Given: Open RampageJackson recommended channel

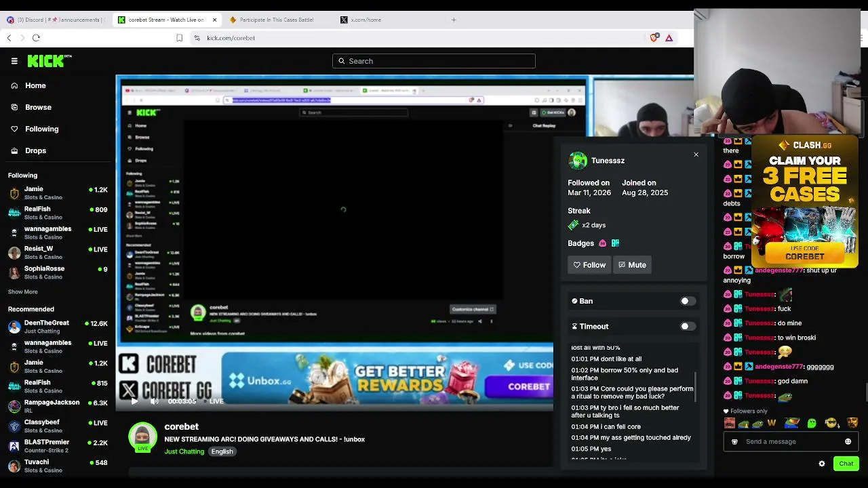Looking at the screenshot, I should coord(58,406).
